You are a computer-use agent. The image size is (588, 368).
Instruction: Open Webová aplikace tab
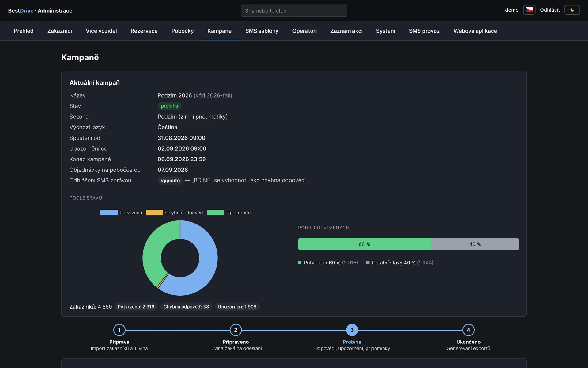(475, 31)
